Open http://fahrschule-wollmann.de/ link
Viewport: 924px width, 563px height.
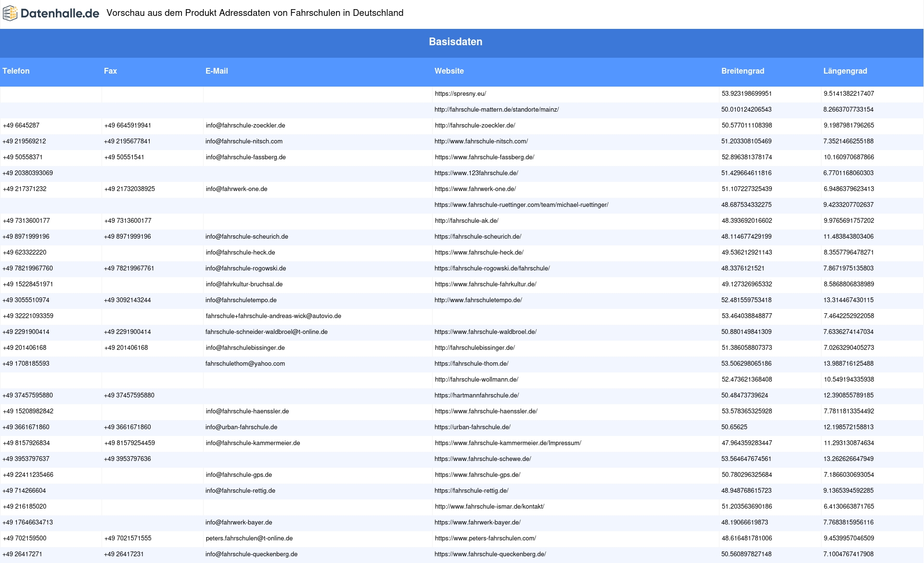pyautogui.click(x=476, y=380)
